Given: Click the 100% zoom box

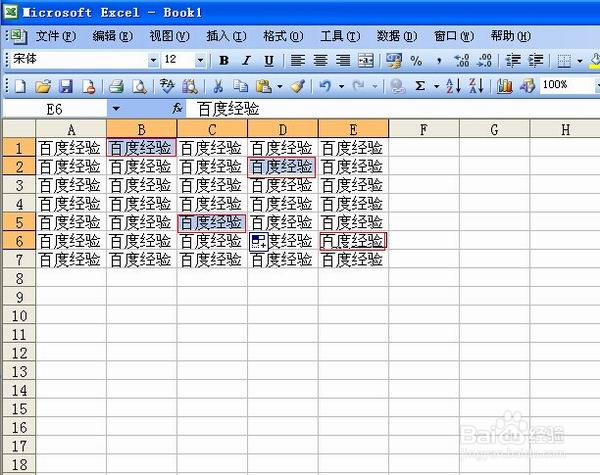Looking at the screenshot, I should coord(568,85).
